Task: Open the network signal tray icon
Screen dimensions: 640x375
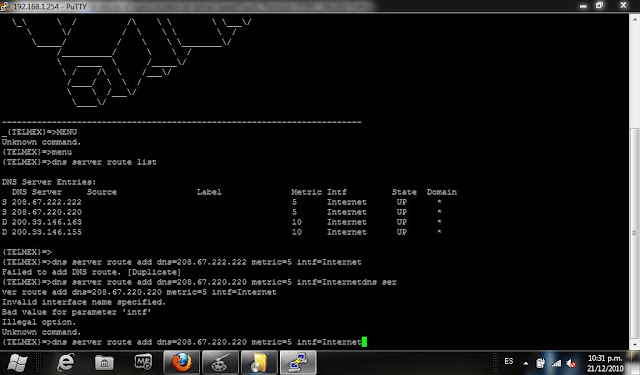Action: tap(556, 363)
